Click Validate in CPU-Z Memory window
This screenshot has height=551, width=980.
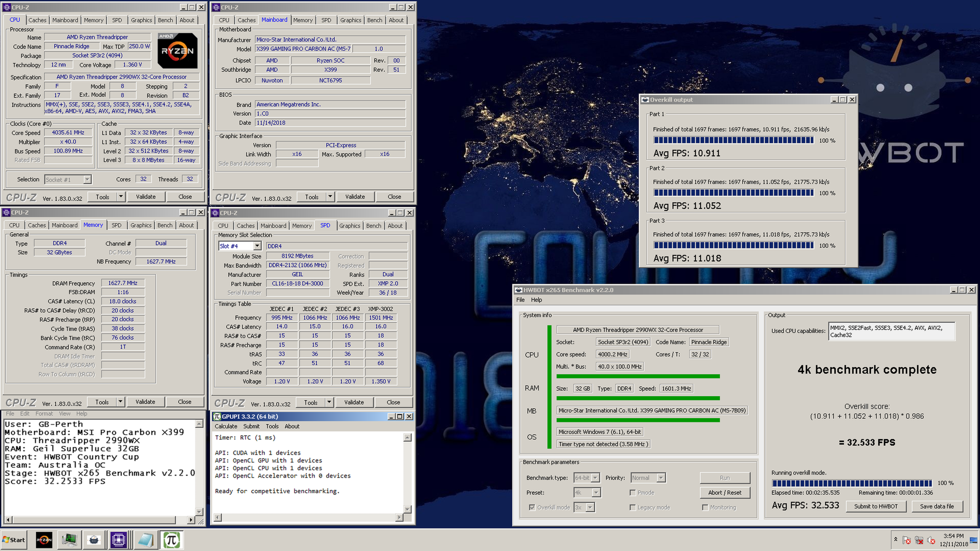pos(145,402)
